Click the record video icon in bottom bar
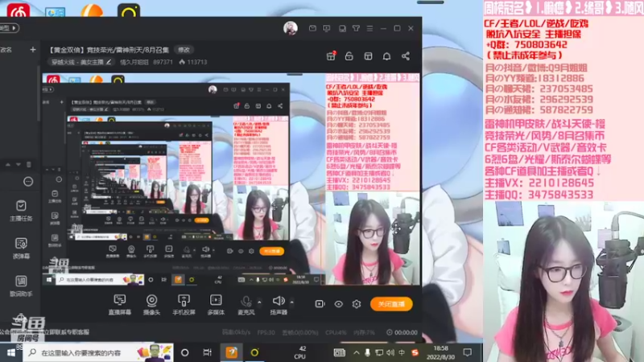The height and width of the screenshot is (362, 644). [320, 304]
